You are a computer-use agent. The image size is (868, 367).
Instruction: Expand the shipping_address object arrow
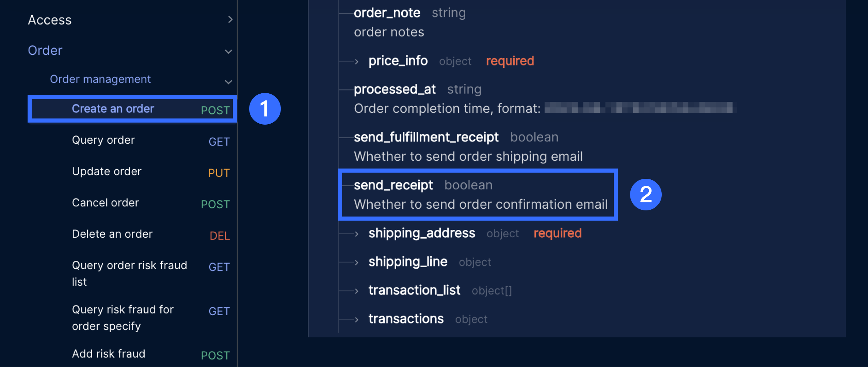click(x=356, y=234)
